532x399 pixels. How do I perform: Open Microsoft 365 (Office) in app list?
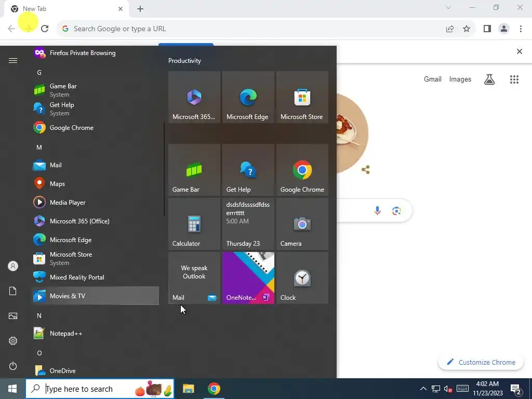tap(95, 221)
